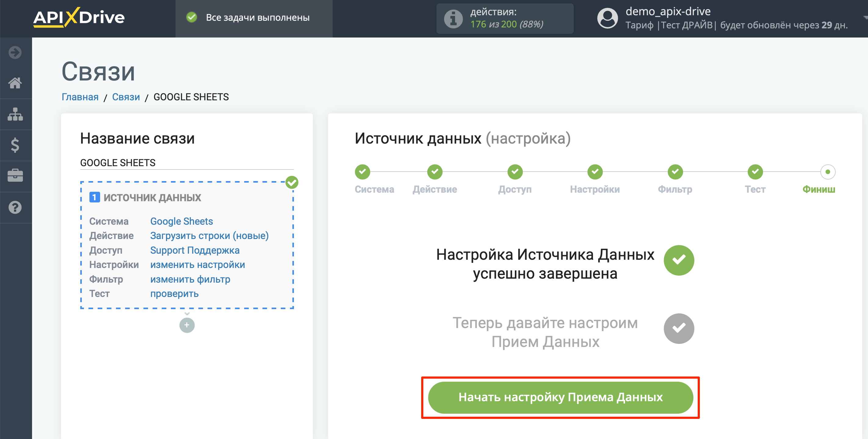Open the connections sitemap icon in sidebar
Image resolution: width=868 pixels, height=439 pixels.
click(x=15, y=114)
